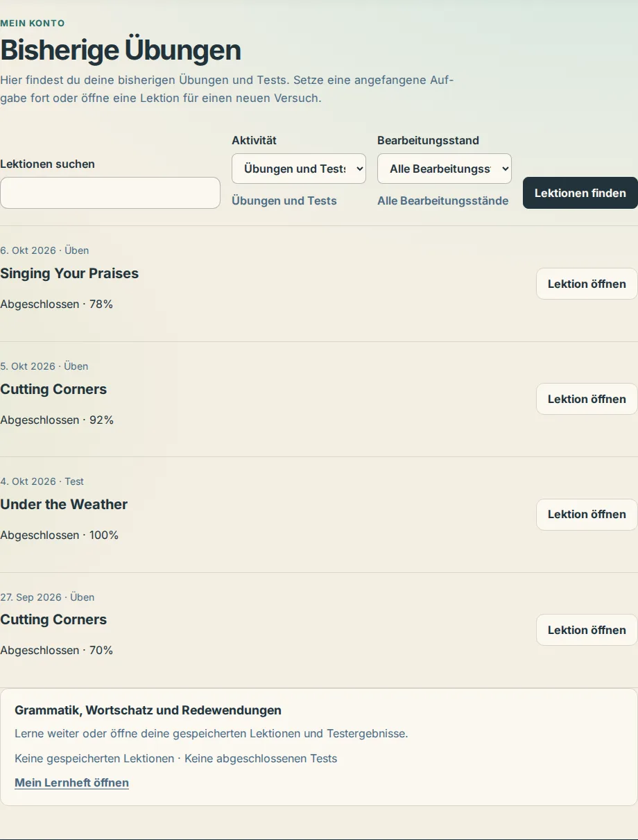Click the '27. Sep 2026 · Üben' date line
638x840 pixels.
(x=47, y=597)
